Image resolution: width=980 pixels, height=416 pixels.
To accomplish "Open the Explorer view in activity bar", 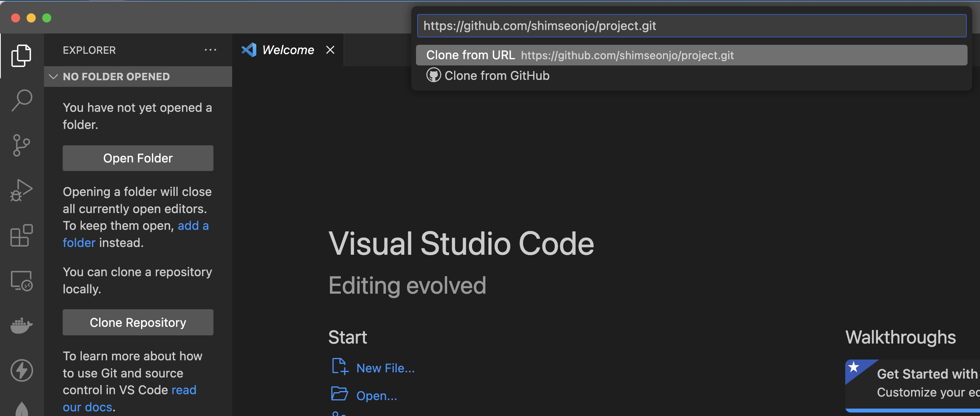I will [x=21, y=56].
